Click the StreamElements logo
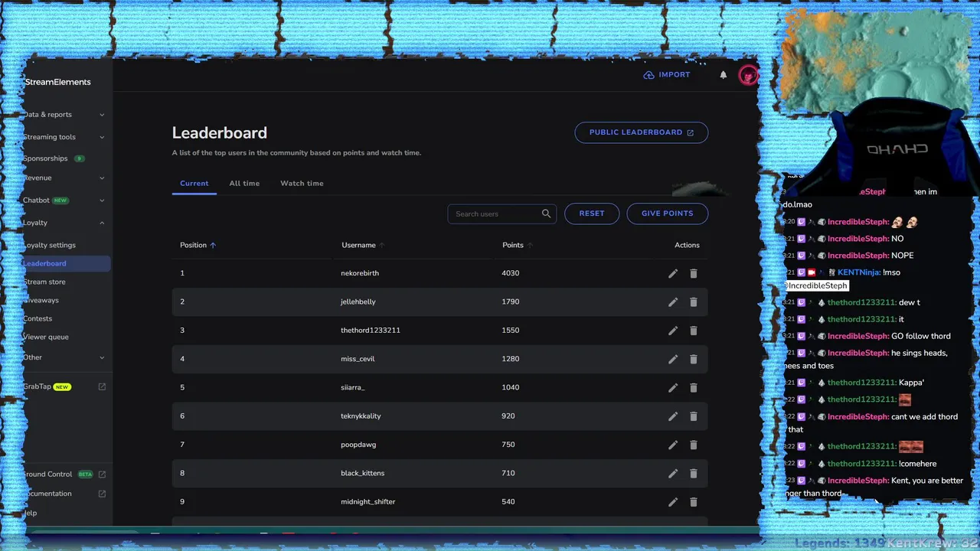980x551 pixels. [x=57, y=82]
